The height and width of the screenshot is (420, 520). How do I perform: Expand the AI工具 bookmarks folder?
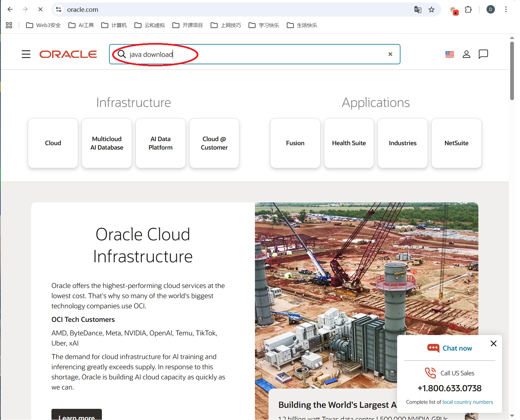click(x=81, y=25)
